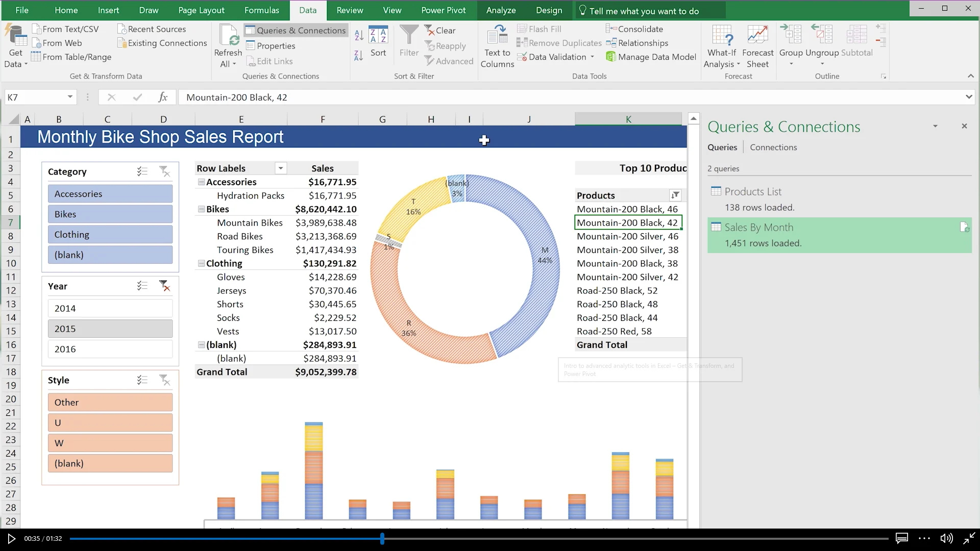Click Sort A to Z icon

(x=359, y=35)
